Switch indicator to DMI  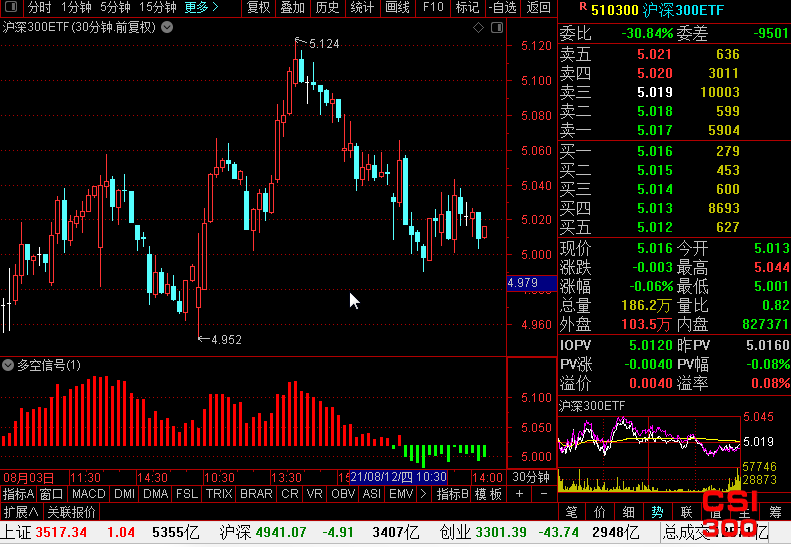click(x=124, y=494)
